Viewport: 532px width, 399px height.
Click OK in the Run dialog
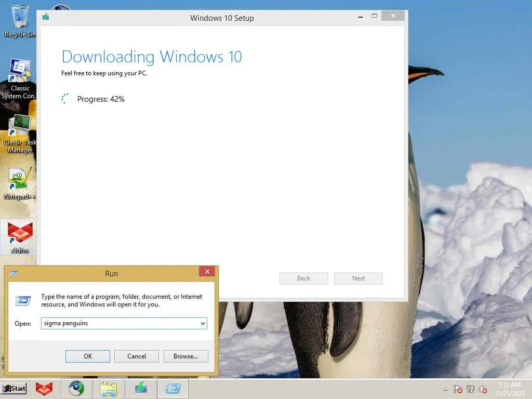click(87, 356)
